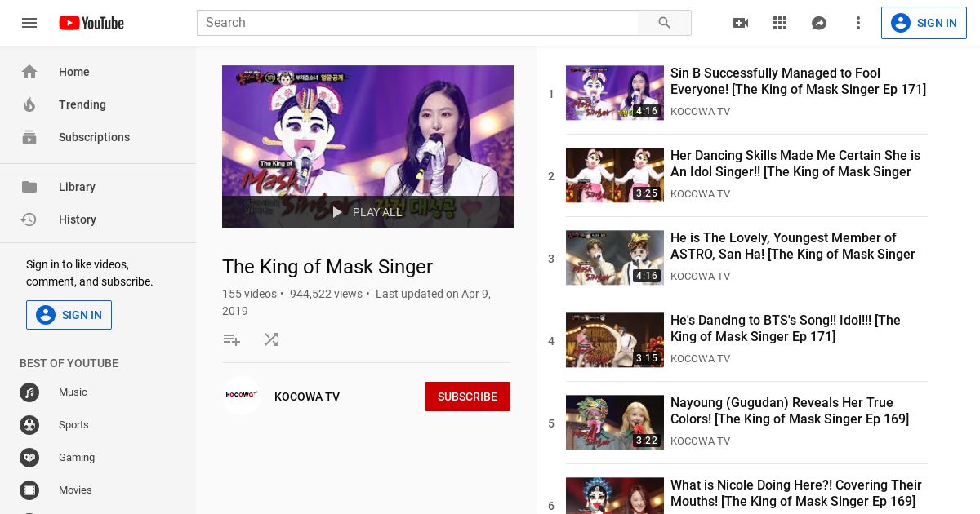Click KOCOWA TV under Nayoung video

700,441
